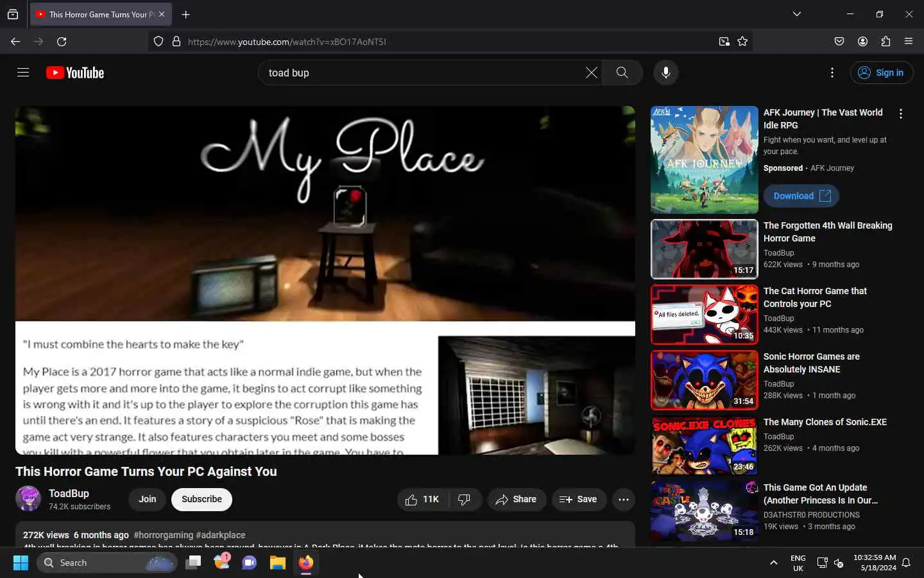This screenshot has width=924, height=578.
Task: Show hidden system tray icons
Action: point(774,563)
